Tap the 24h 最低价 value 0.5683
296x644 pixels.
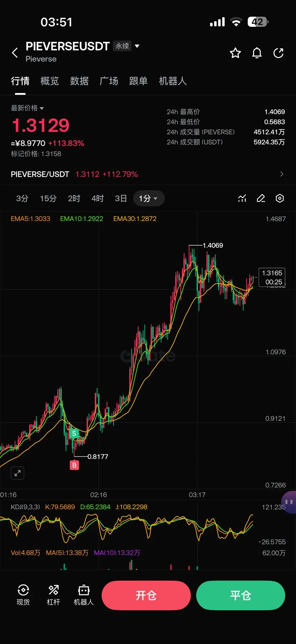coord(275,122)
